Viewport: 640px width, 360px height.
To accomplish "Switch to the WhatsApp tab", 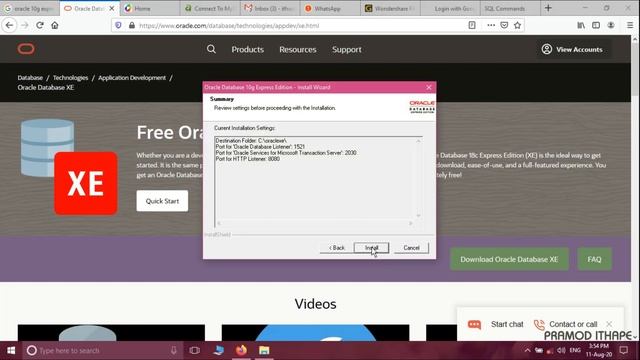I will click(x=330, y=8).
